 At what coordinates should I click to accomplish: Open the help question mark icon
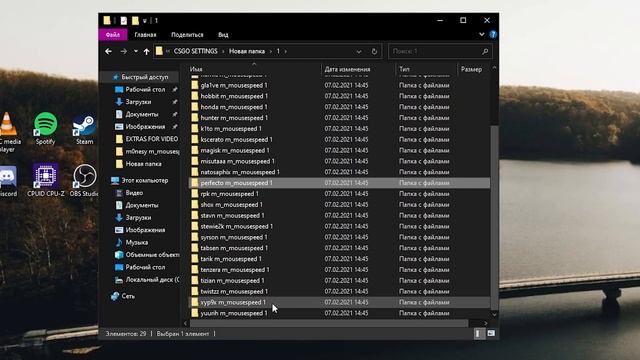[493, 35]
